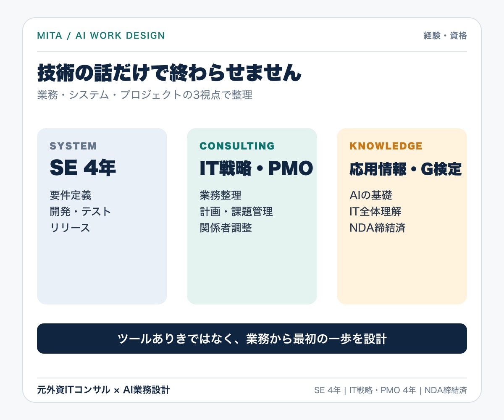Click the SE 4年 card heading
The width and height of the screenshot is (504, 420).
coord(83,168)
